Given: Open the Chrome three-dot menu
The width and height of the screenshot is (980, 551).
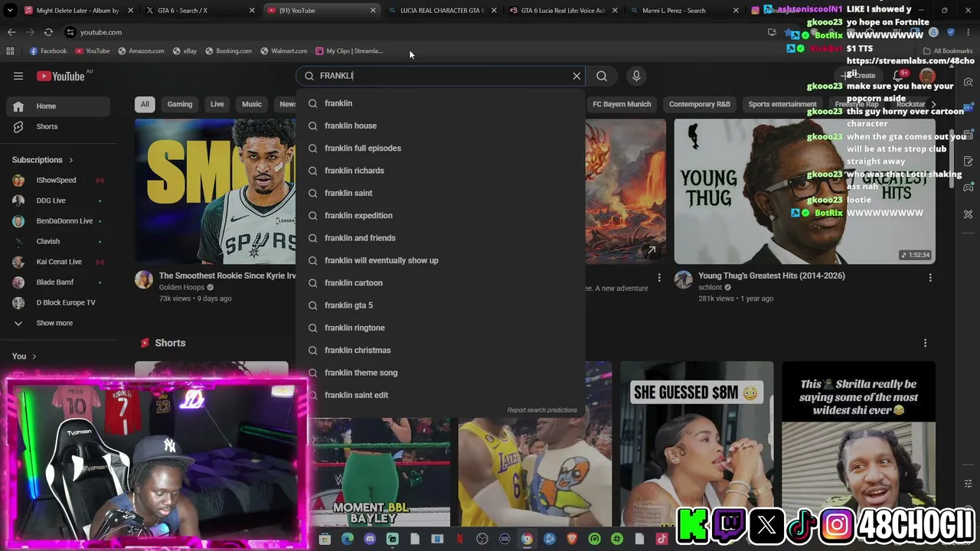Looking at the screenshot, I should click(x=969, y=32).
